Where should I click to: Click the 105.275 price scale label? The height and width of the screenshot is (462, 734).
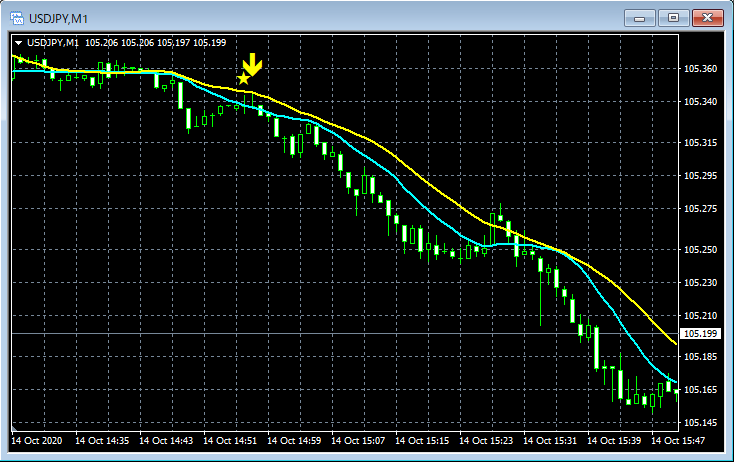coord(700,209)
